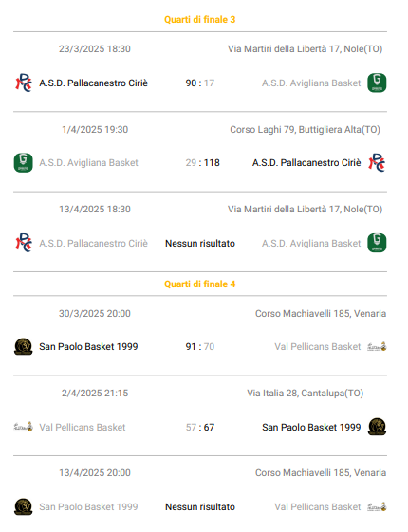Open venue Via Italia 28, Cantalupa
The image size is (408, 532).
(305, 394)
